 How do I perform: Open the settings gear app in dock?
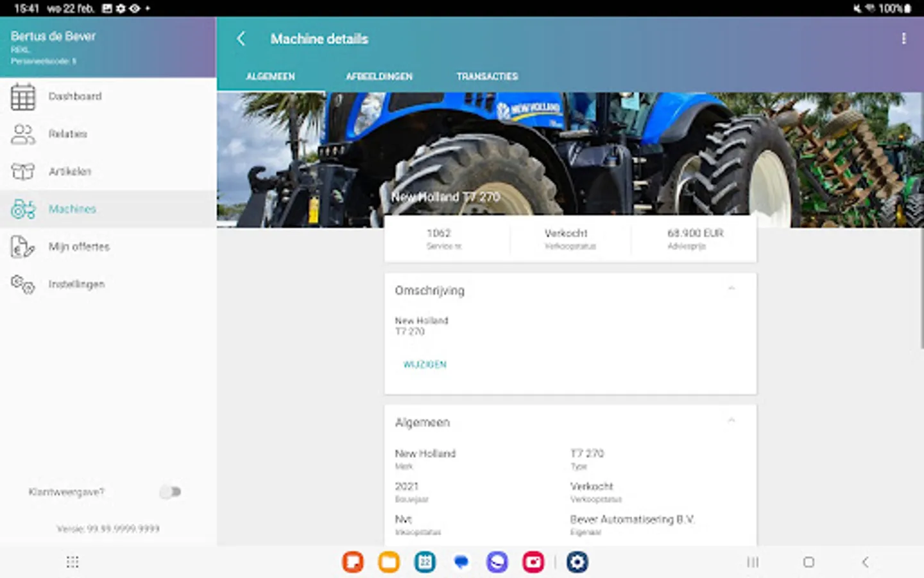pos(577,562)
